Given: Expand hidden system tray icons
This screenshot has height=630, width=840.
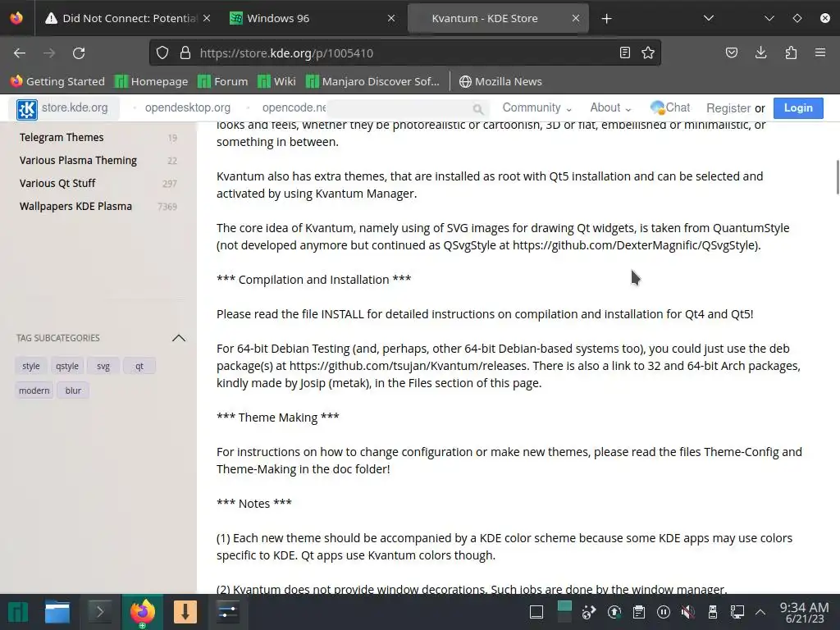Looking at the screenshot, I should (x=760, y=612).
